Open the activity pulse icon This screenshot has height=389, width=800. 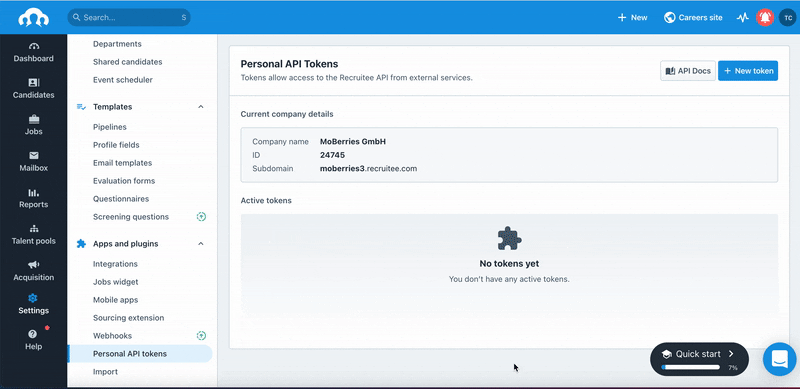click(743, 17)
